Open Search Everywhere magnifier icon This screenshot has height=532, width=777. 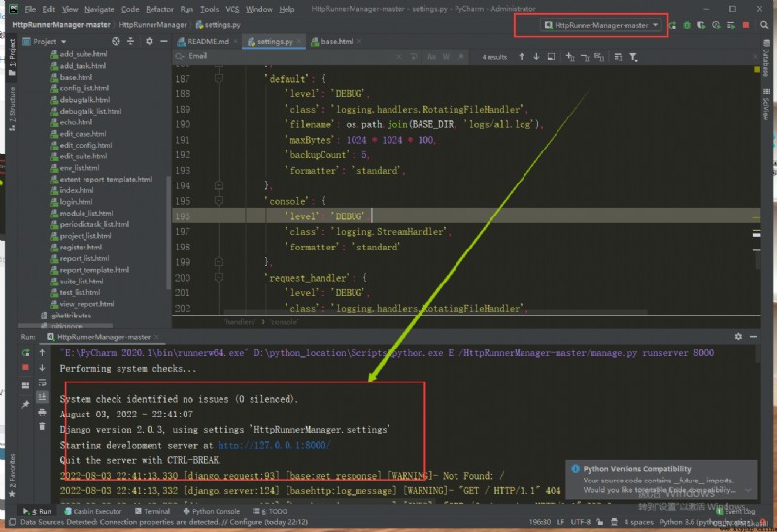pyautogui.click(x=764, y=25)
